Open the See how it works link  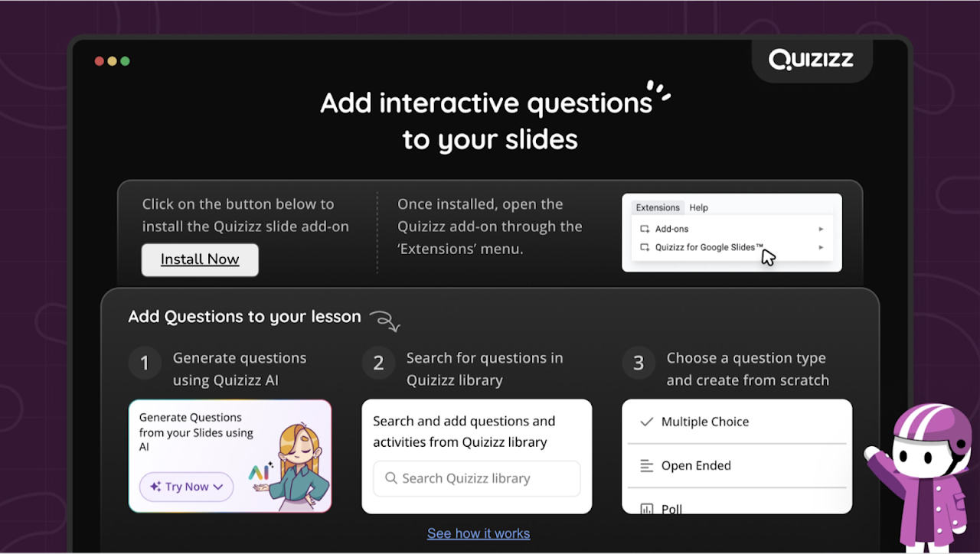(479, 533)
